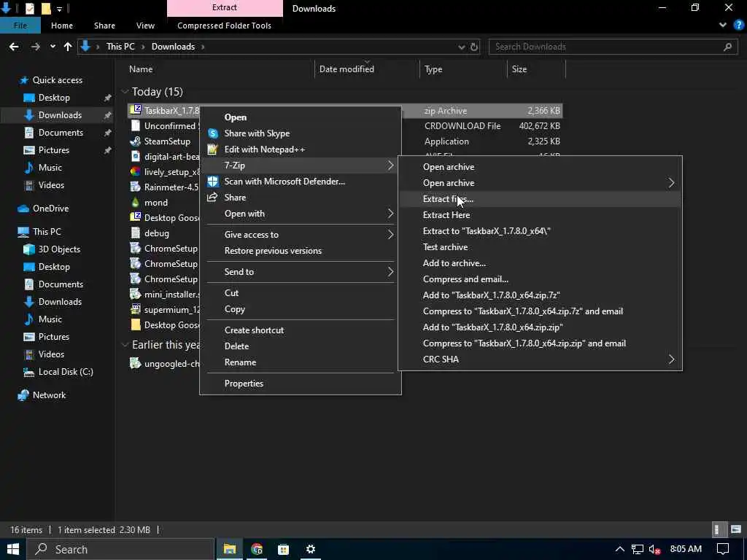Screen dimensions: 747x560
Task: Click the Extract contextual tab header
Action: [225, 7]
